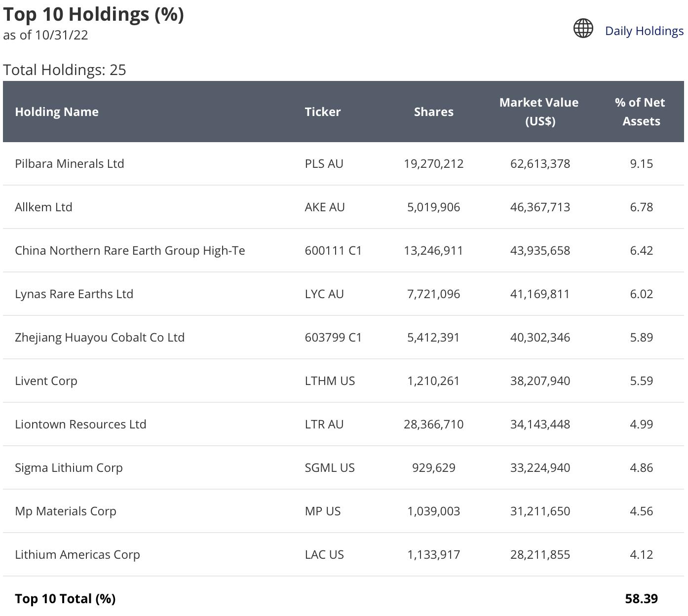Click net assets percentage 4.56
This screenshot has height=616, width=688.
[641, 511]
